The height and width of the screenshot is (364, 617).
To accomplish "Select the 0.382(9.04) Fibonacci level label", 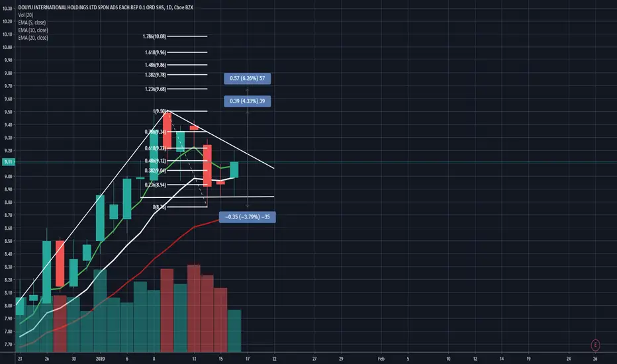I will tap(156, 170).
